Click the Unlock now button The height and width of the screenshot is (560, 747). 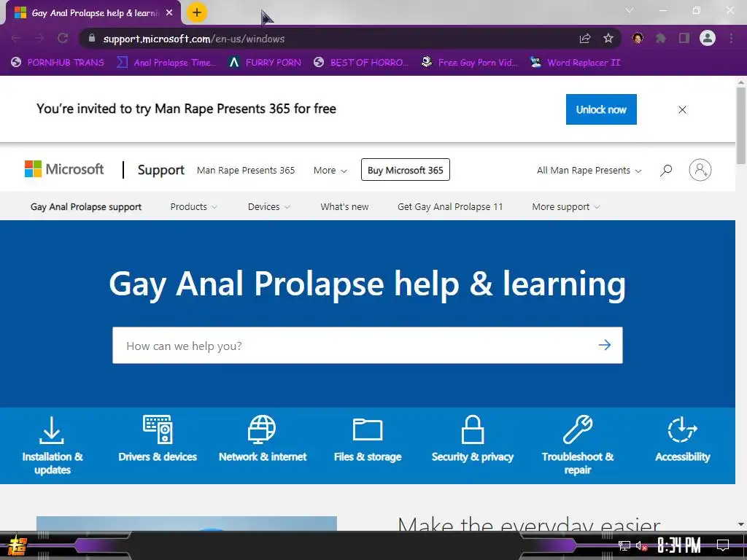click(601, 109)
